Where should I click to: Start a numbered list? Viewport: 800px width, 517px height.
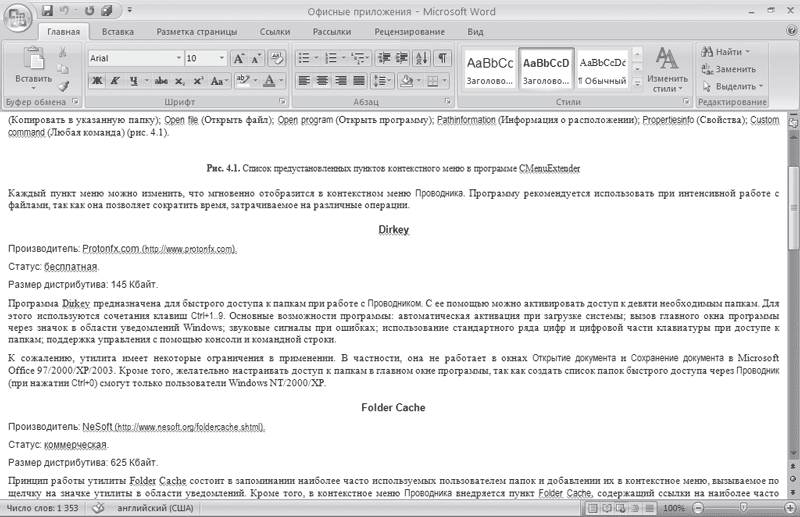331,58
